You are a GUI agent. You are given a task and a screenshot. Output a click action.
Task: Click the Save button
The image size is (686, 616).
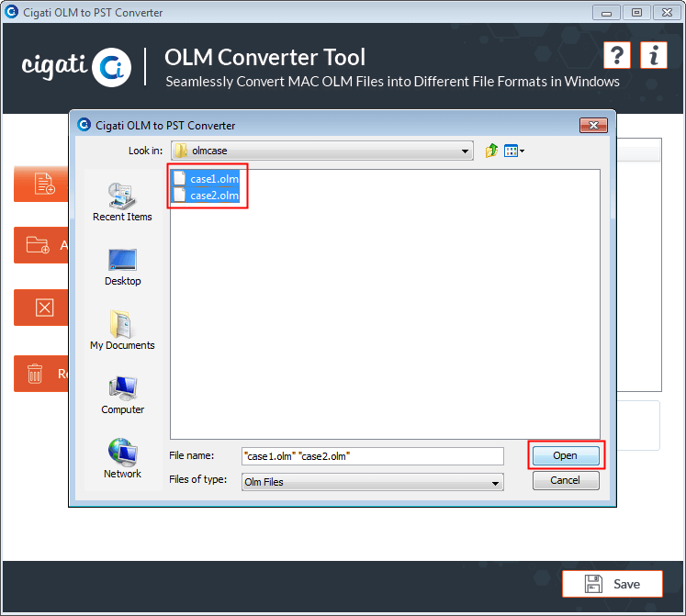612,584
